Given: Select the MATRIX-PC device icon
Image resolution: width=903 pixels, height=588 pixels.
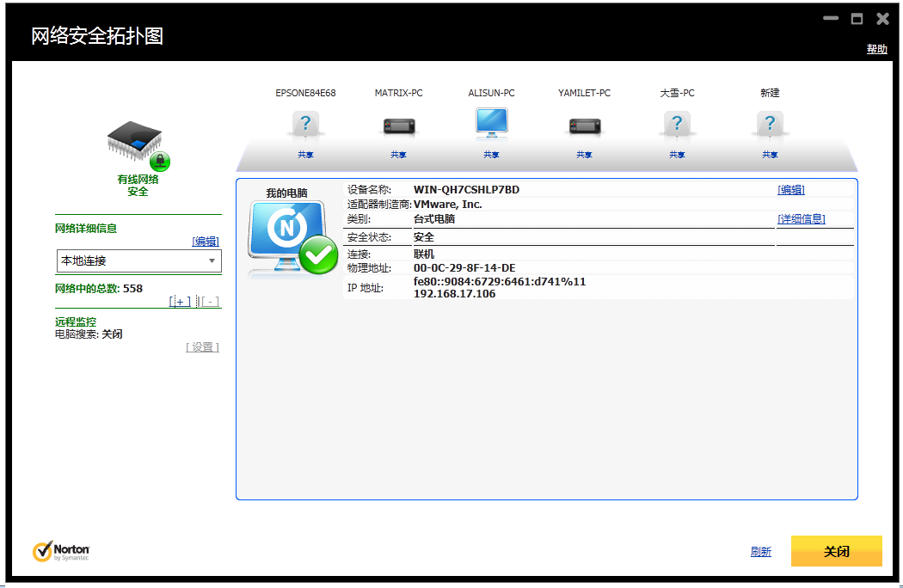Looking at the screenshot, I should [399, 126].
